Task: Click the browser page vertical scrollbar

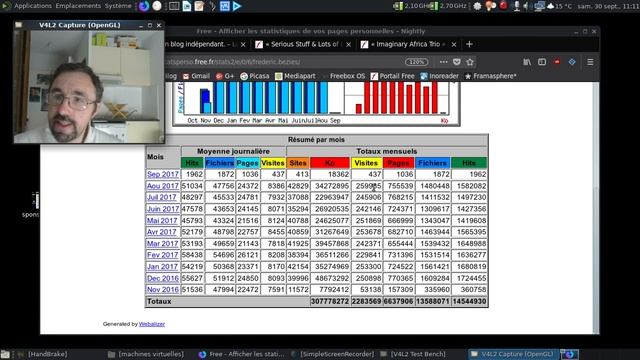Action: (596, 207)
